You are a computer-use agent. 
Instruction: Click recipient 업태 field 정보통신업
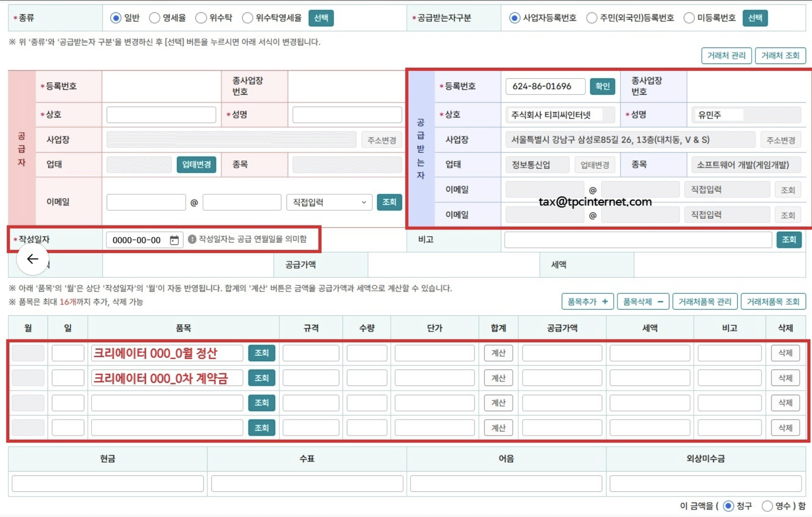click(x=537, y=165)
